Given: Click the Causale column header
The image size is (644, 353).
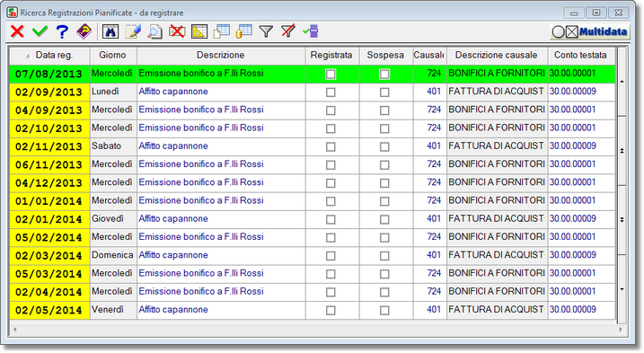Looking at the screenshot, I should tap(429, 56).
